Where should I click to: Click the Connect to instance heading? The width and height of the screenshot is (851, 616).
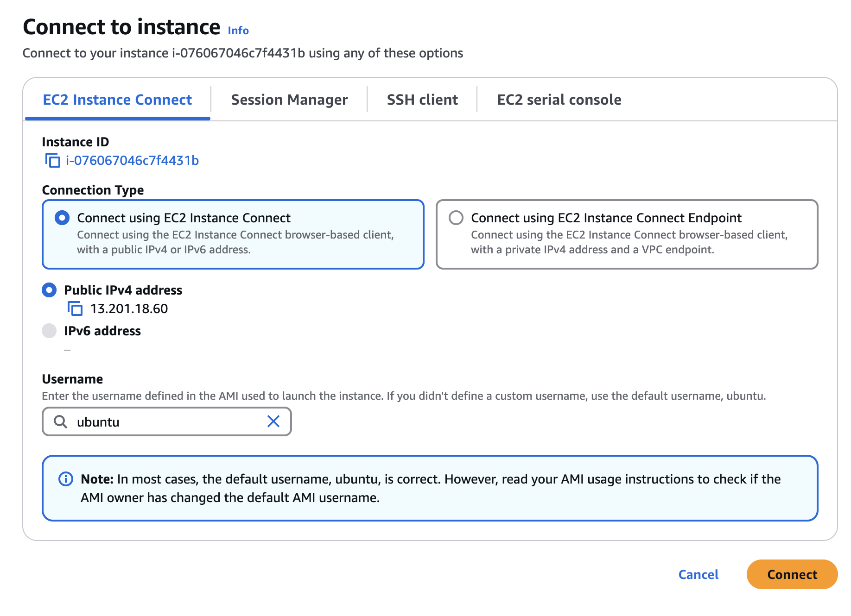pos(121,27)
